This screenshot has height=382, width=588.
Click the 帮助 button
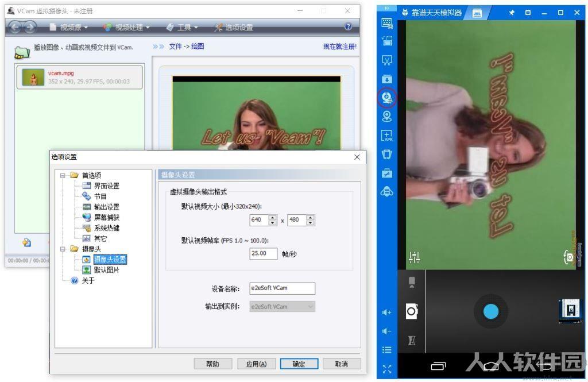(212, 364)
